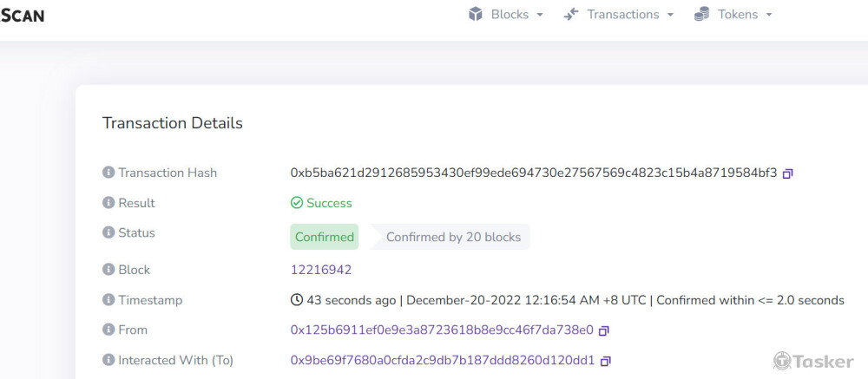Copy the From address icon
Screen dimensions: 868x379
pos(604,330)
